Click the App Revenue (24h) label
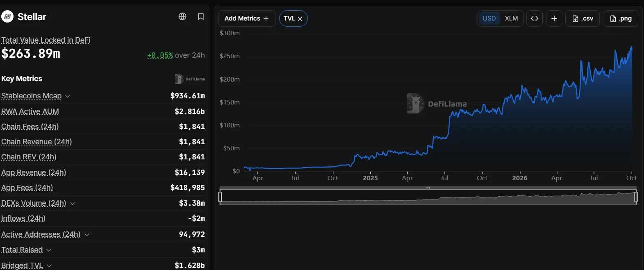644x270 pixels. [34, 172]
